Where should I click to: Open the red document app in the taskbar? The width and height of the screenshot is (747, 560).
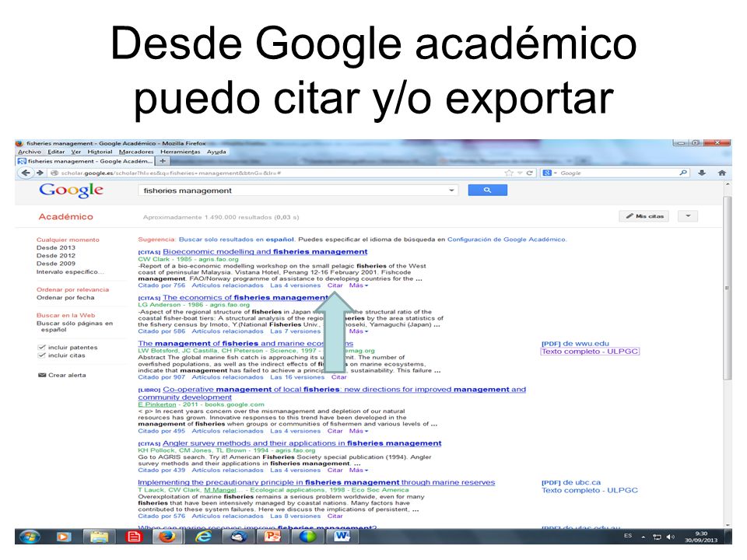[x=135, y=537]
